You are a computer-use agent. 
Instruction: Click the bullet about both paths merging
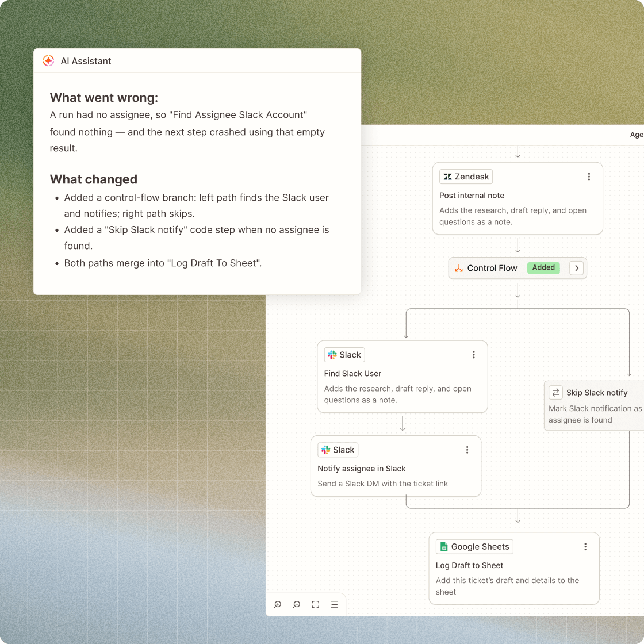click(163, 263)
